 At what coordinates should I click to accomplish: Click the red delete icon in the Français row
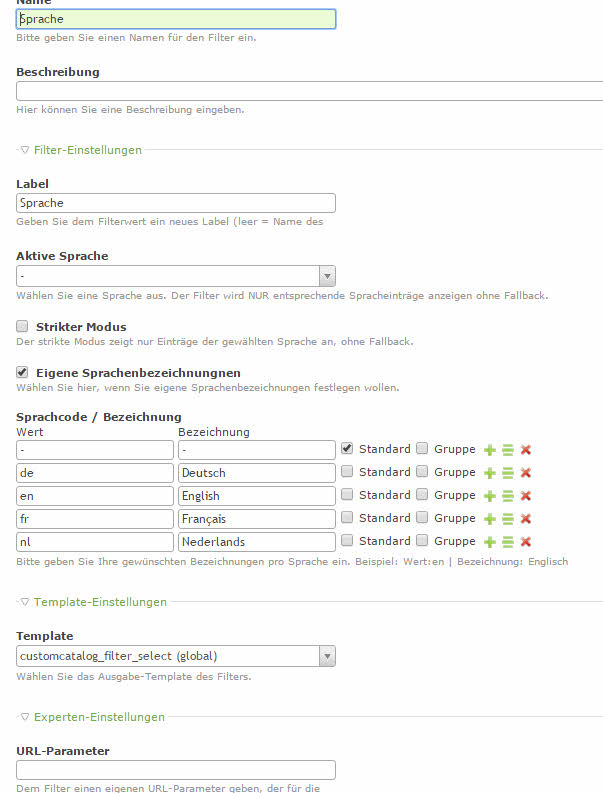coord(526,519)
